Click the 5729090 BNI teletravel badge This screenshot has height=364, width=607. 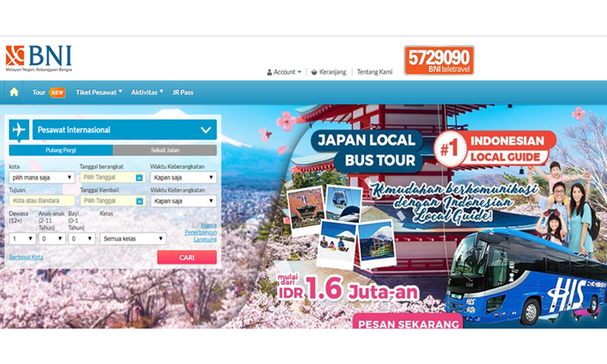tap(439, 60)
